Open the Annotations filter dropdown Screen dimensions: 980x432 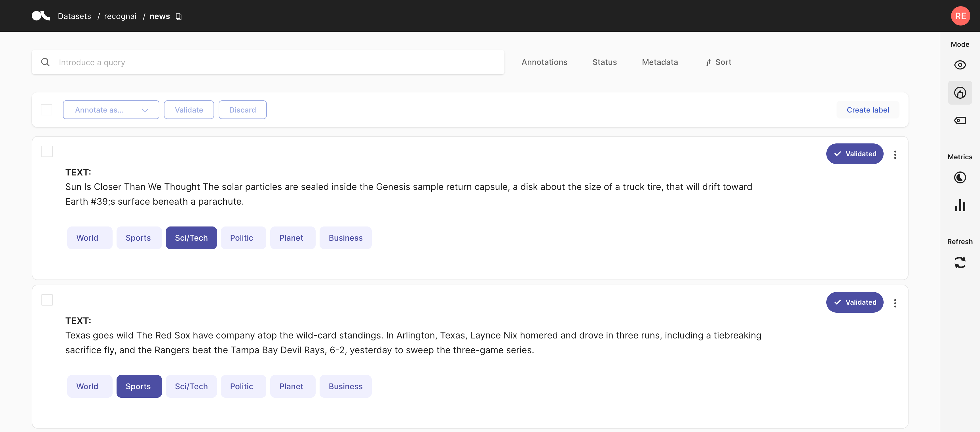pos(544,62)
